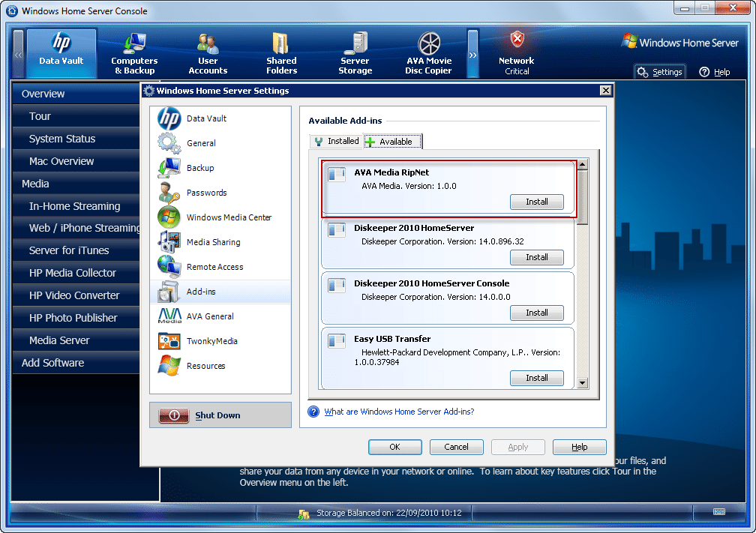
Task: Install the AVA Media RipNet add-in
Action: click(537, 202)
